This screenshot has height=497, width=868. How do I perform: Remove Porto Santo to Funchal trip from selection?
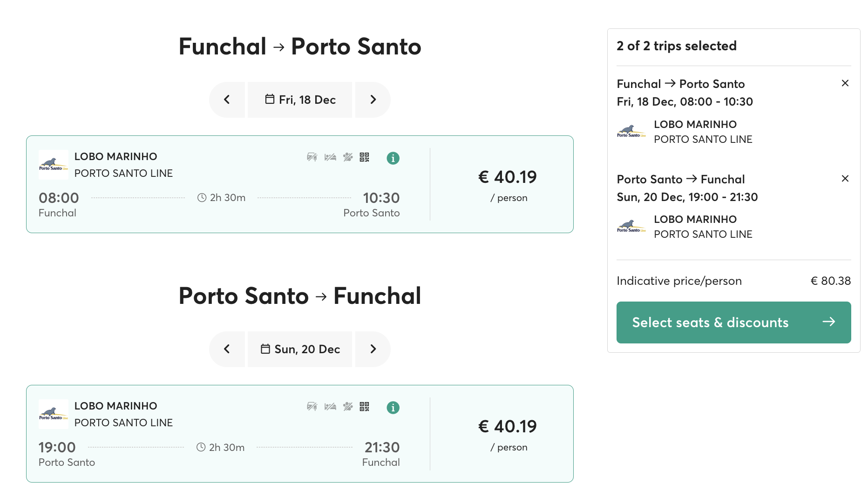click(x=845, y=179)
